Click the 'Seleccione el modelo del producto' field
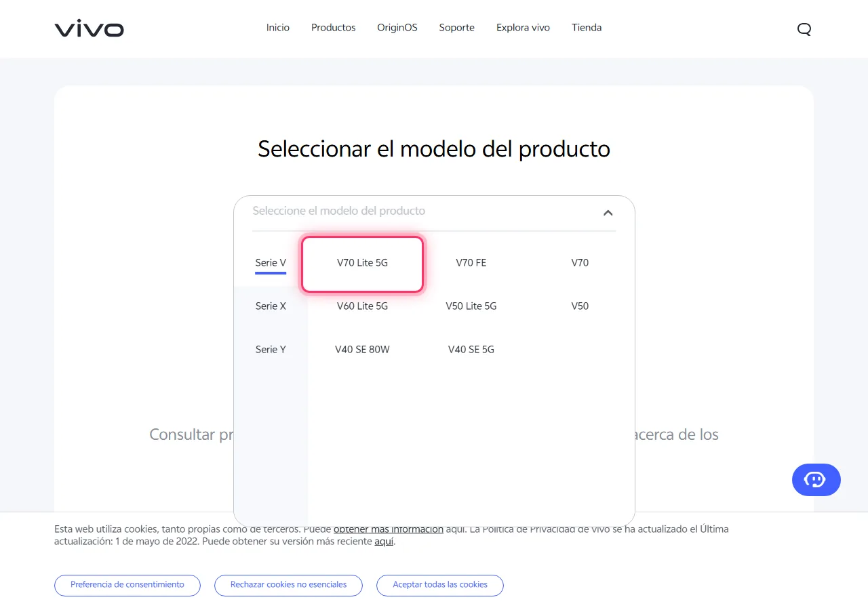Image resolution: width=868 pixels, height=610 pixels. point(434,212)
